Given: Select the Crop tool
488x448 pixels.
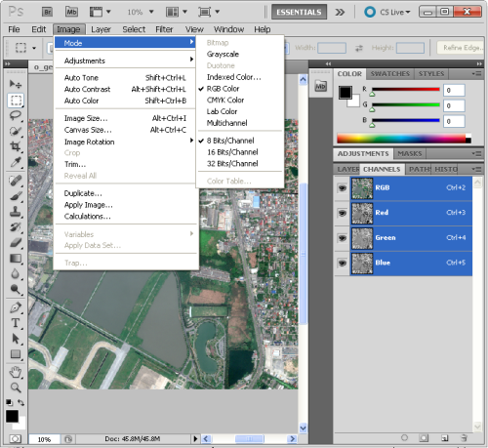Looking at the screenshot, I should (x=16, y=146).
